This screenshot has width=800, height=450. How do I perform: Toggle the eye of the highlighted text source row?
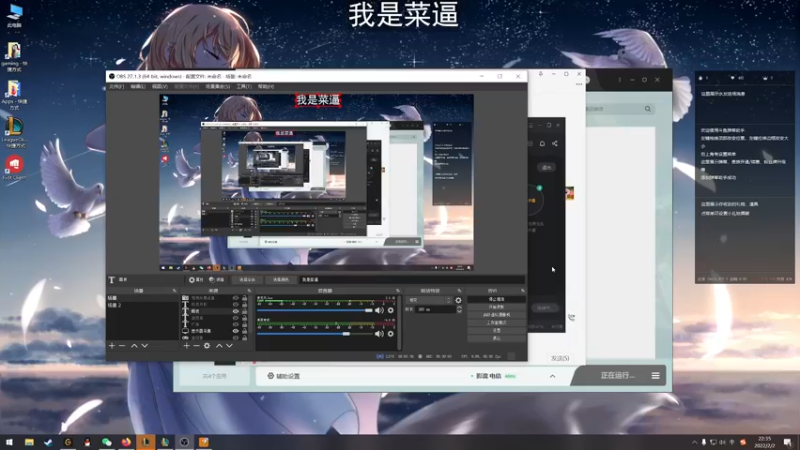point(236,311)
